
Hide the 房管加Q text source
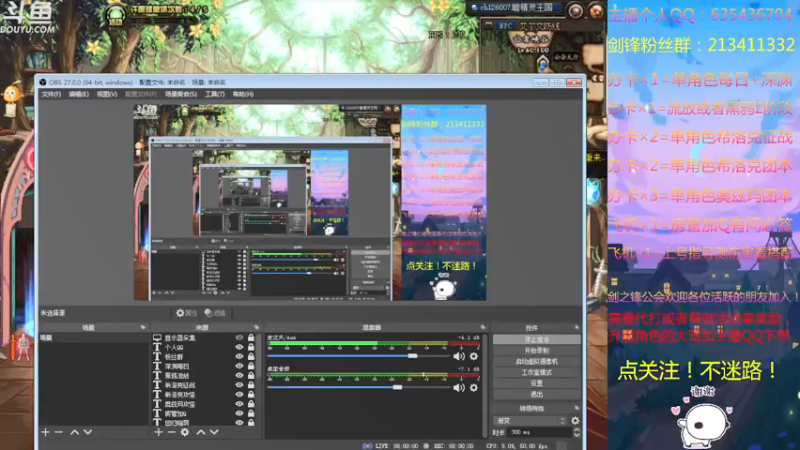pyautogui.click(x=239, y=413)
